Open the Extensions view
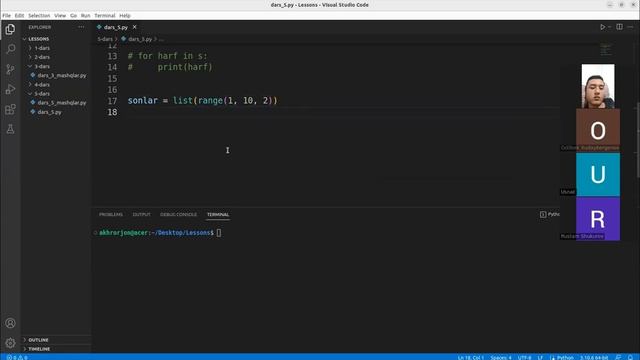Screen dimensions: 640x360 [10, 109]
